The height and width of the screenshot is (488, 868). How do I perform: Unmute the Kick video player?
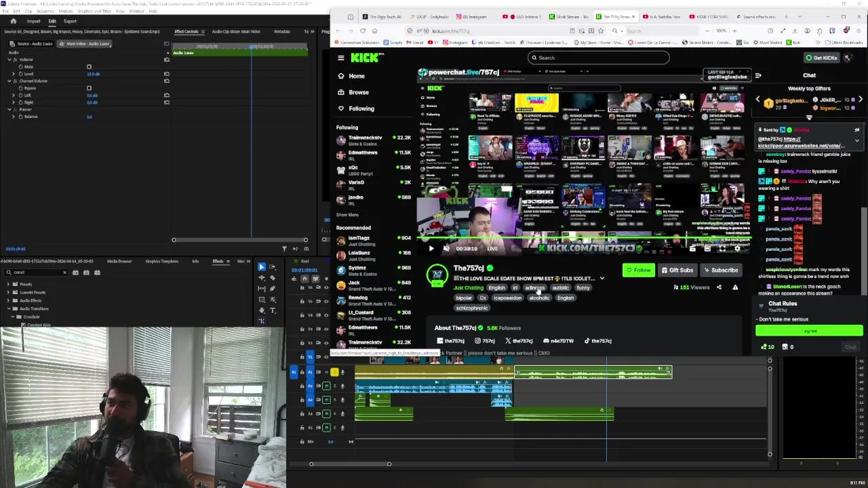tap(446, 249)
